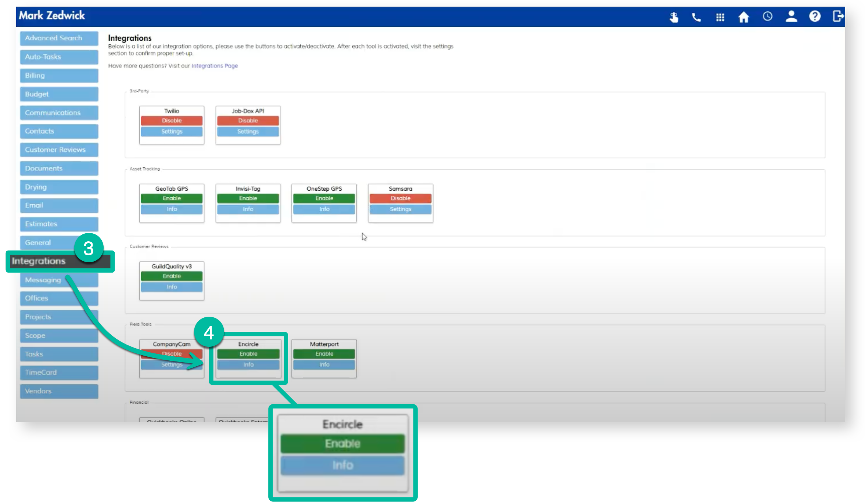Log out using the sign-out icon
Screen dimensions: 865x504
[x=838, y=16]
